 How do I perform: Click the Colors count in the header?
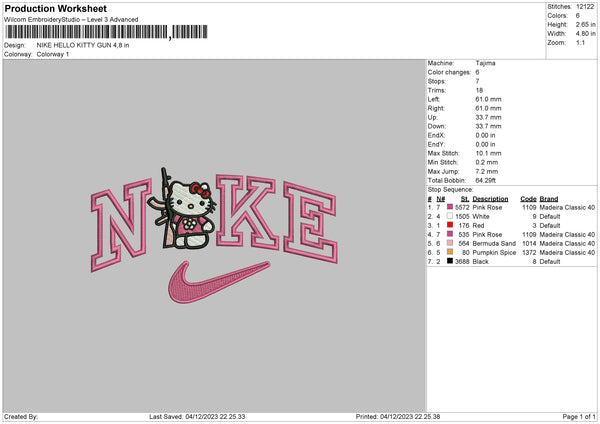[577, 16]
